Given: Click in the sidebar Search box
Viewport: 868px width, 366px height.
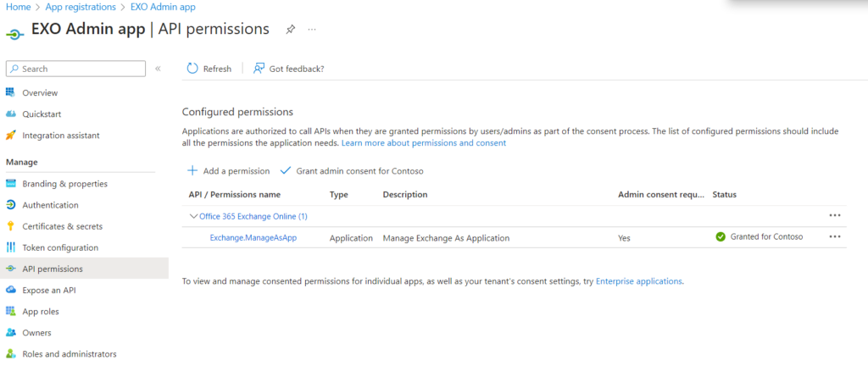Looking at the screenshot, I should tap(75, 69).
